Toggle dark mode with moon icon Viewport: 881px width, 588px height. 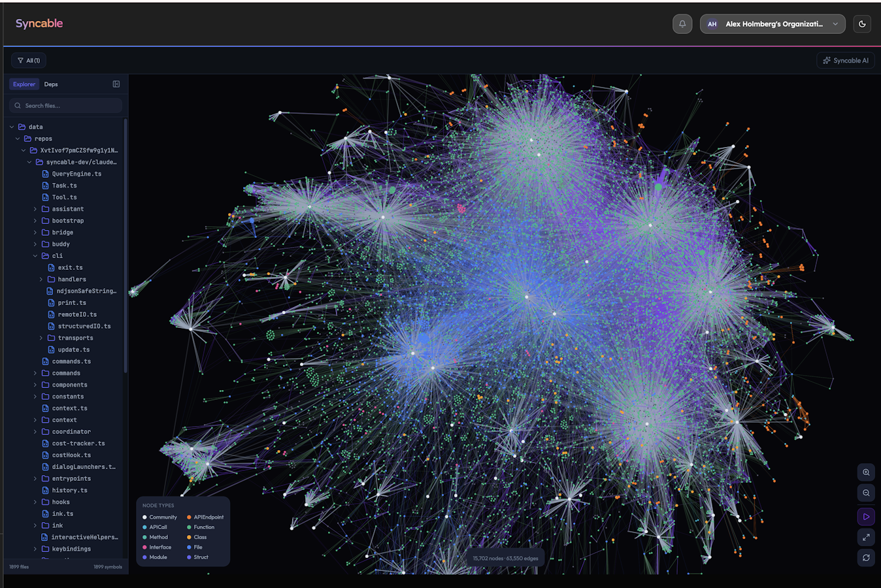pyautogui.click(x=862, y=24)
